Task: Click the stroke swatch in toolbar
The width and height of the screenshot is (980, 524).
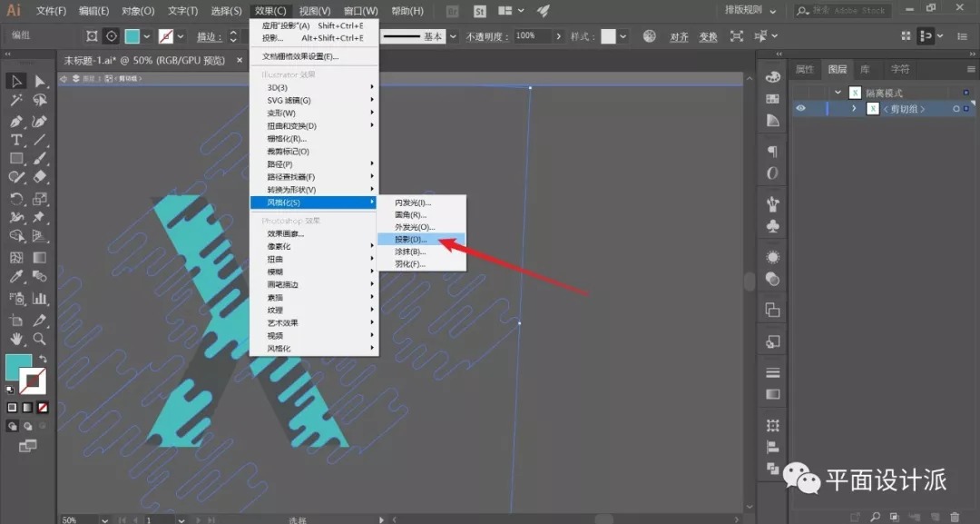Action: (34, 381)
